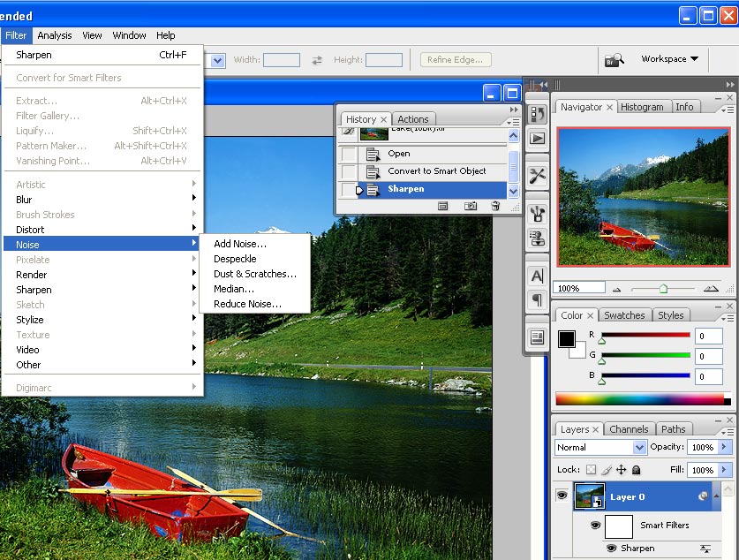Open the History panel from the dock icon
Screen dimensions: 739x560
537,115
